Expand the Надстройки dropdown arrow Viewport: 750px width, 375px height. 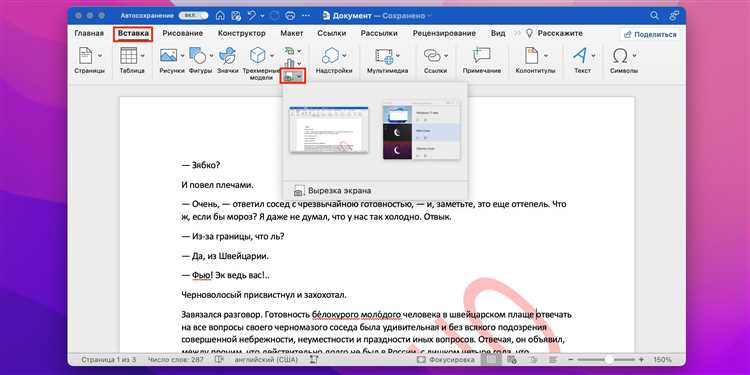pos(343,56)
